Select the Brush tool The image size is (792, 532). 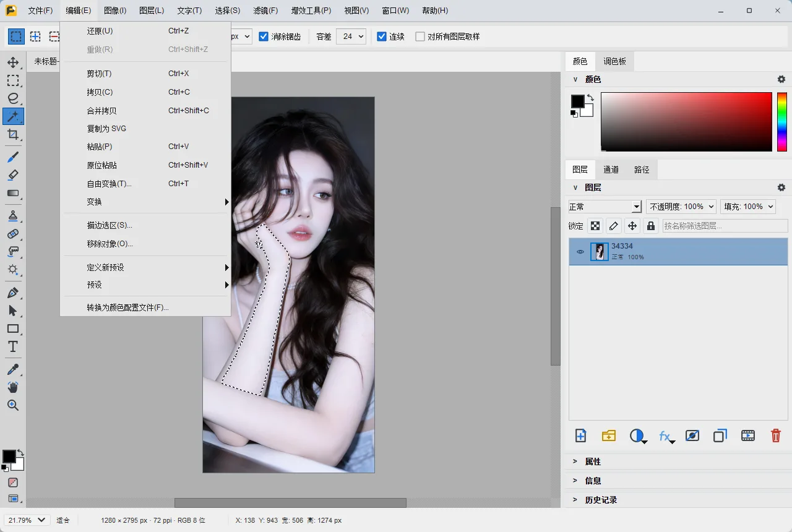tap(13, 157)
